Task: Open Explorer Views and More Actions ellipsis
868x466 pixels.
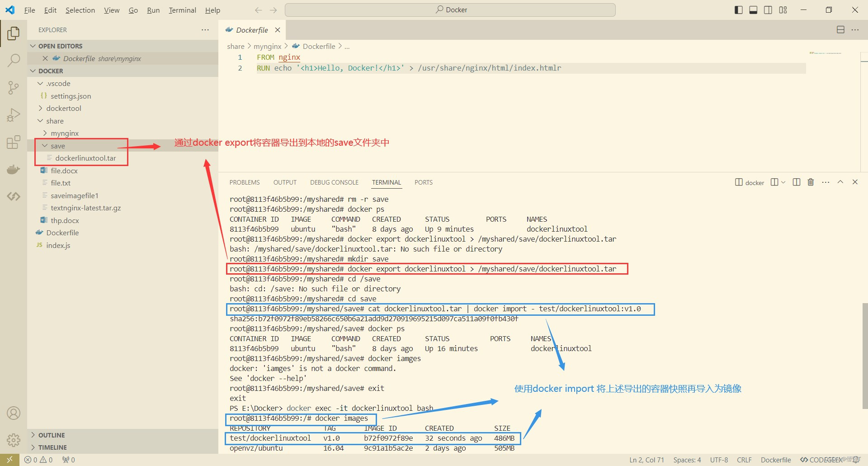Action: click(205, 30)
